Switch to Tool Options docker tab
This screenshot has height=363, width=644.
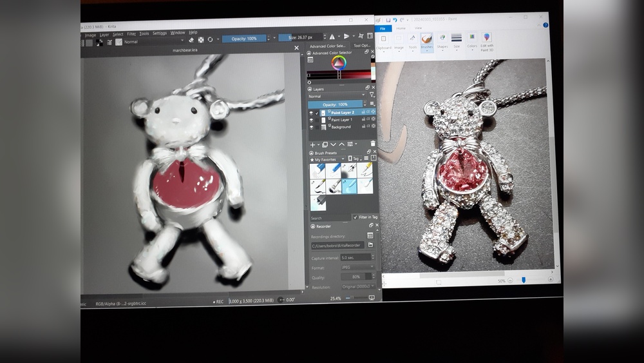(362, 46)
